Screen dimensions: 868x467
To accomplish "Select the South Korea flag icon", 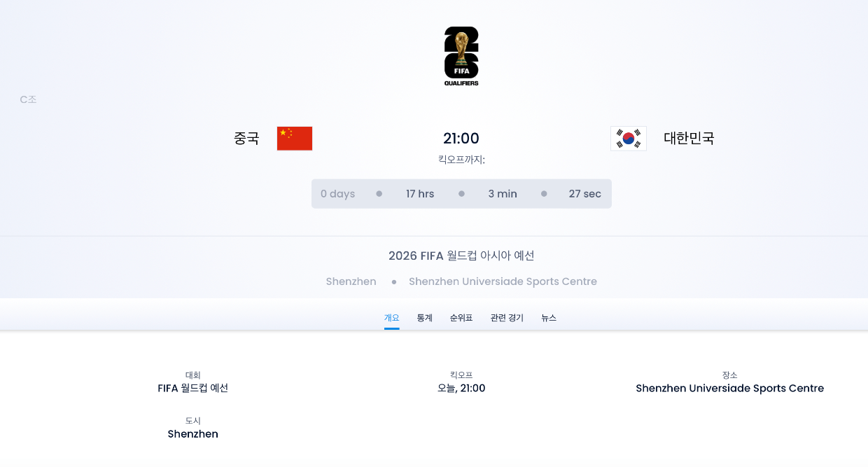I will (628, 138).
